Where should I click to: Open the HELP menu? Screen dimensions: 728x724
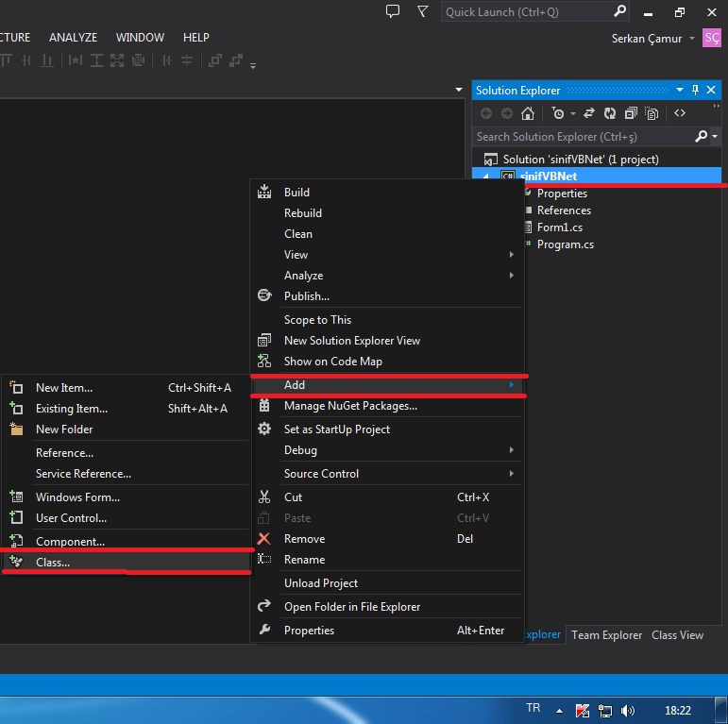196,38
